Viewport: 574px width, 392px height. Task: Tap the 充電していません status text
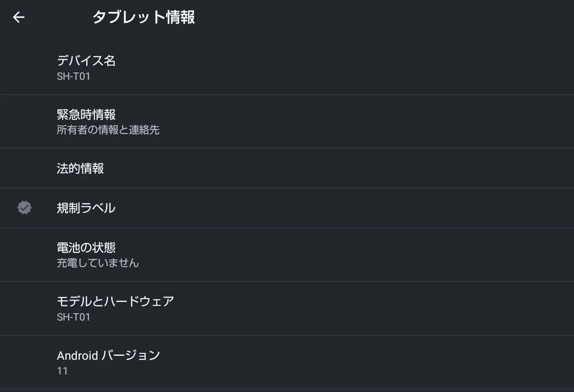click(x=98, y=263)
